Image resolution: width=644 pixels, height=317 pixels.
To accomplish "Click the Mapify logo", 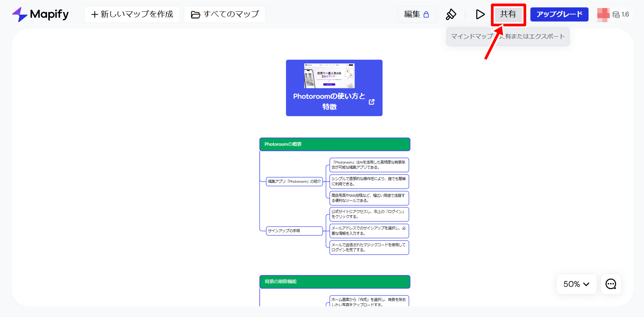I will (40, 14).
